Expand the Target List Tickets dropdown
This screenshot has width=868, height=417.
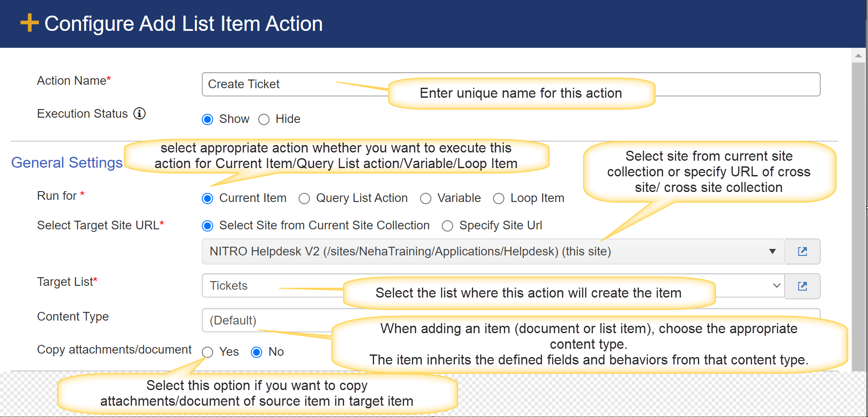493,286
